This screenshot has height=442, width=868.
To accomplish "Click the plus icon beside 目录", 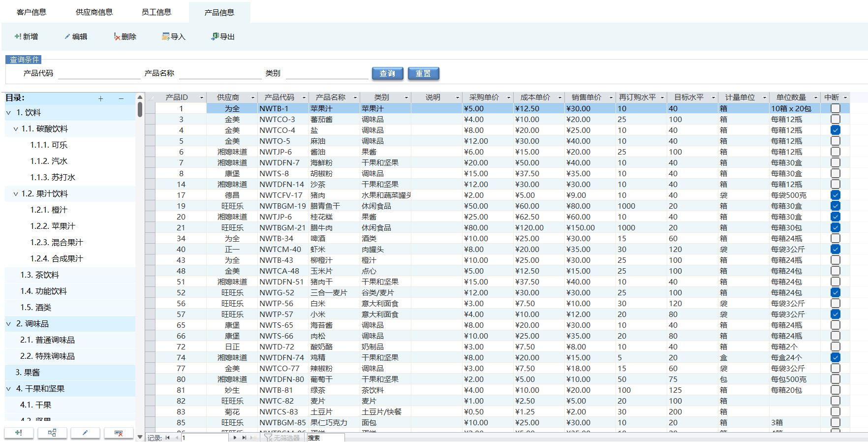I will tap(100, 98).
